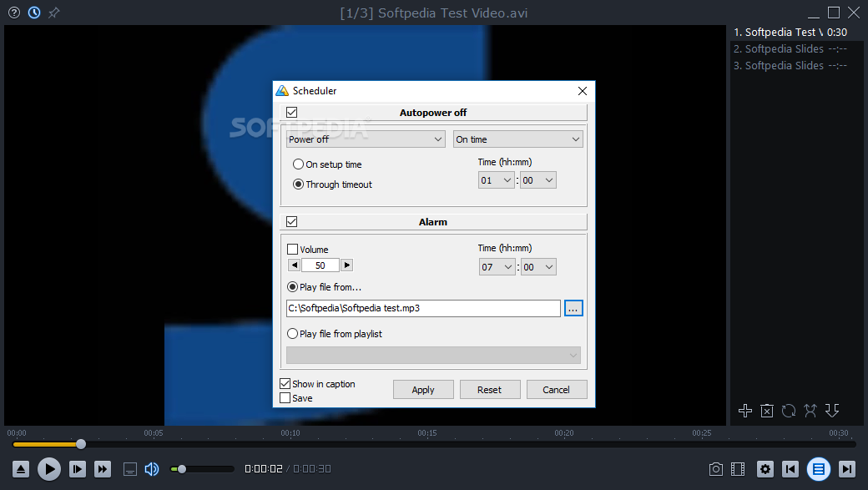This screenshot has width=868, height=490.
Task: Add files with plus icon in playlist
Action: click(x=745, y=410)
